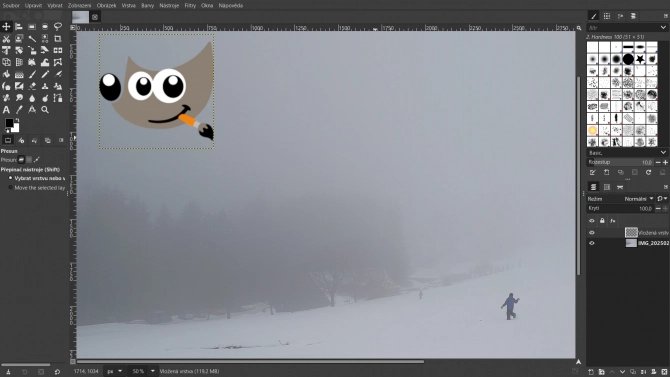Select the Clone stamp tool
This screenshot has width=670, height=377.
click(45, 86)
